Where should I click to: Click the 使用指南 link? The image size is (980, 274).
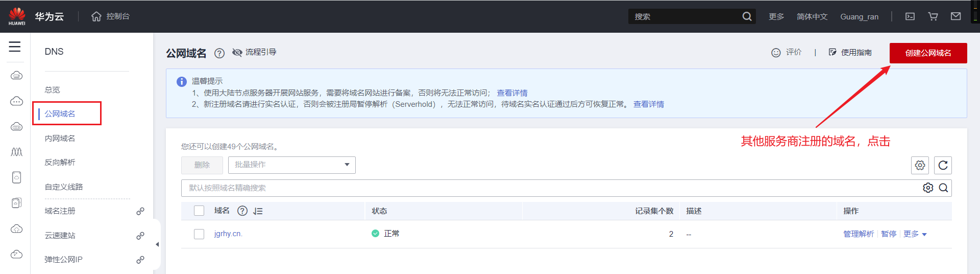coord(856,52)
